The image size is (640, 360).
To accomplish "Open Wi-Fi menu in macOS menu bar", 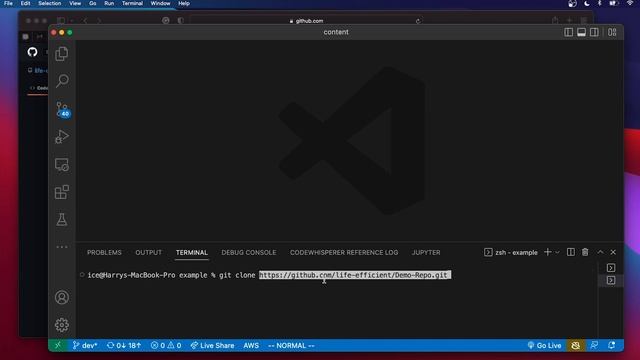I will (x=630, y=3).
